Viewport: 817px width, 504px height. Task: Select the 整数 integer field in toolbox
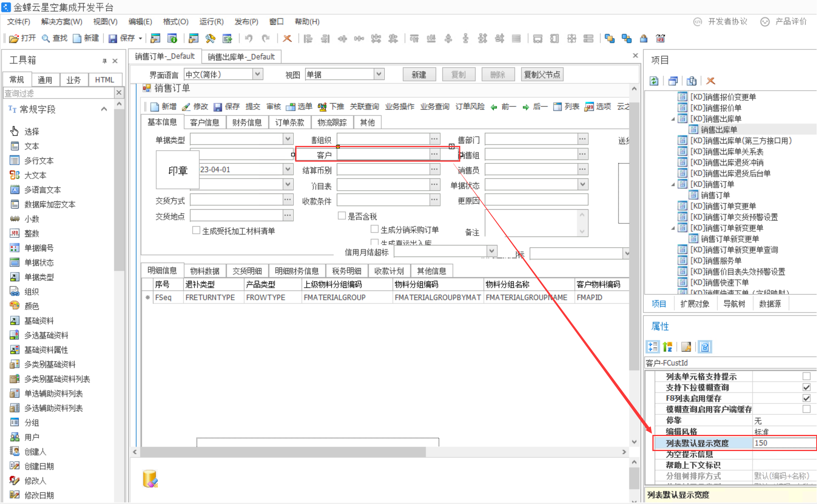coord(25,233)
